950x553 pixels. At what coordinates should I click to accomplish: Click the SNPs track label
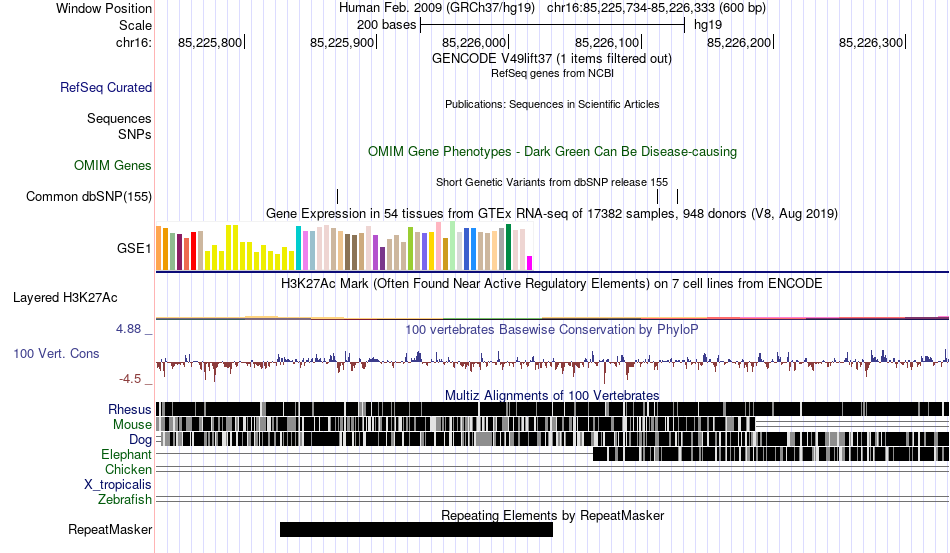click(x=135, y=134)
